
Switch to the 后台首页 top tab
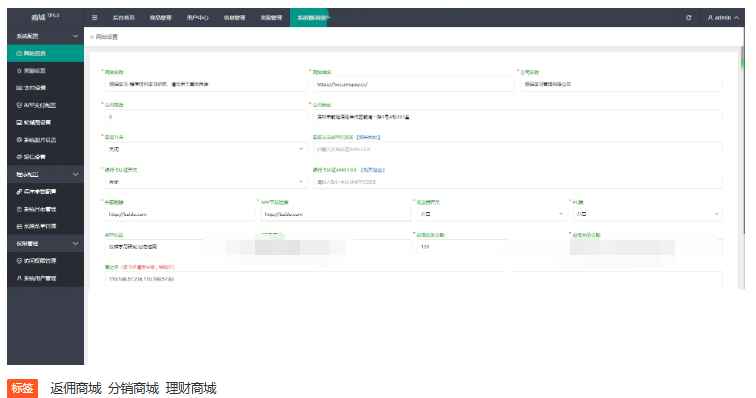point(123,17)
